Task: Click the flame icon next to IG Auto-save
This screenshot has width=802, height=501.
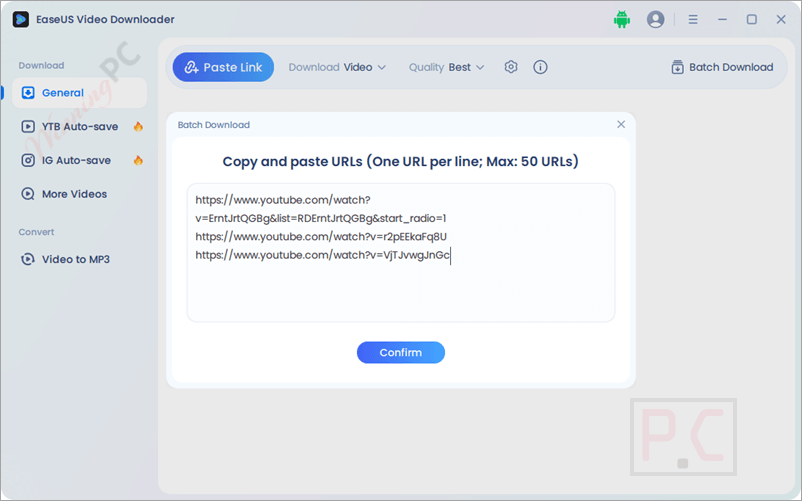Action: 138,160
